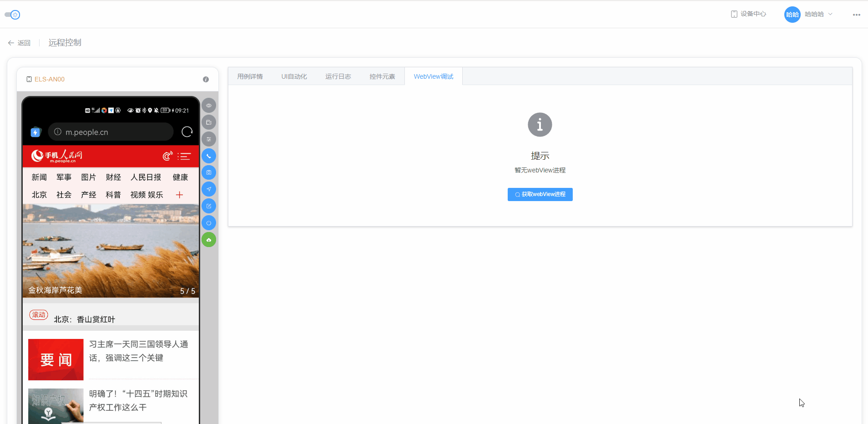Click the eye visibility icon on device toolbar
This screenshot has height=424, width=868.
pos(209,105)
